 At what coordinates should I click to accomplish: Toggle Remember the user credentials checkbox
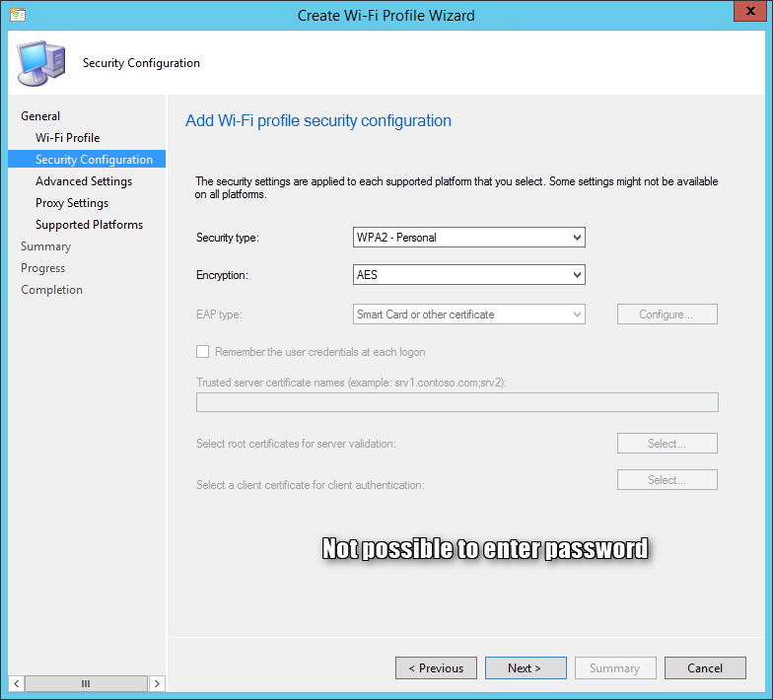pos(203,352)
